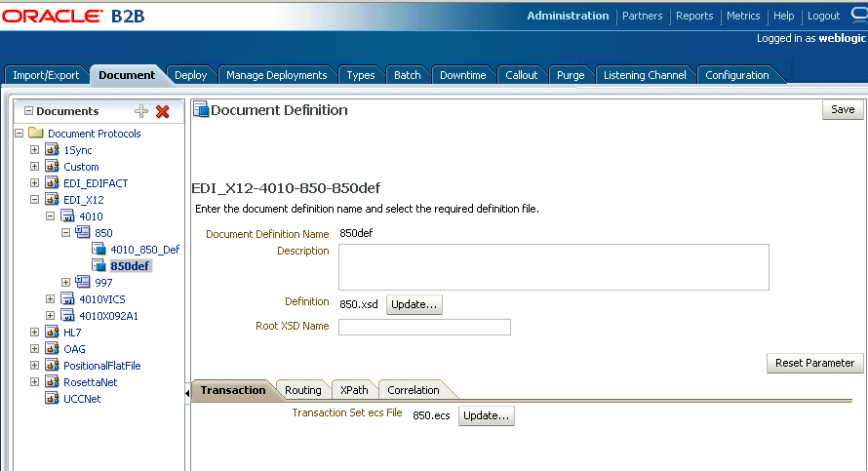
Task: Click the UCCNet protocol icon
Action: coord(52,399)
